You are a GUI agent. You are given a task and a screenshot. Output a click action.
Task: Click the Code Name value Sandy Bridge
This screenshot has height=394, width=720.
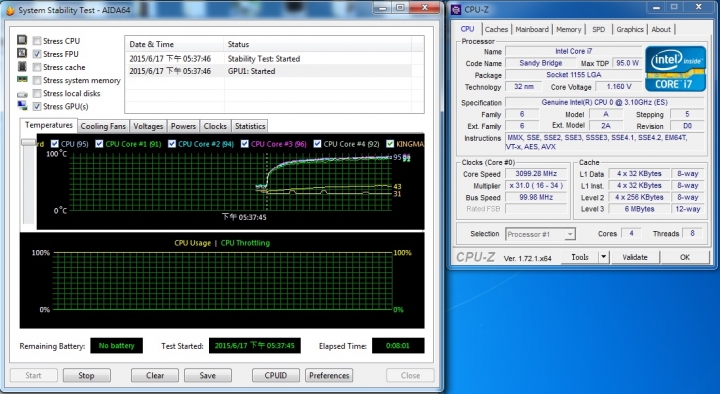tap(540, 63)
